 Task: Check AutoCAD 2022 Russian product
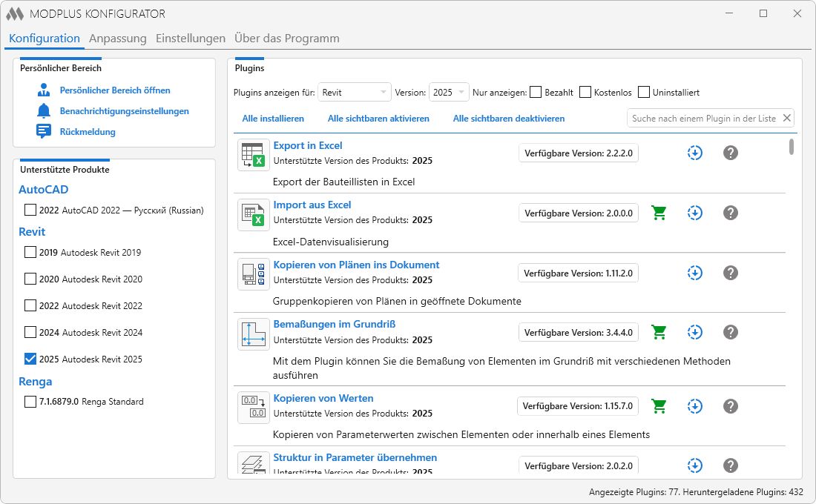(30, 210)
